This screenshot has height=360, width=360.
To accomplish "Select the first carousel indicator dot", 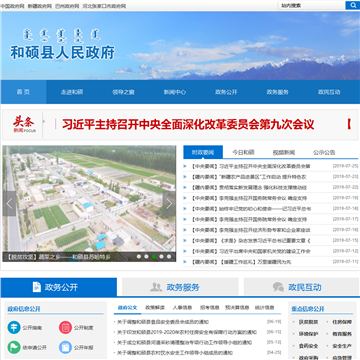I will pos(139,256).
